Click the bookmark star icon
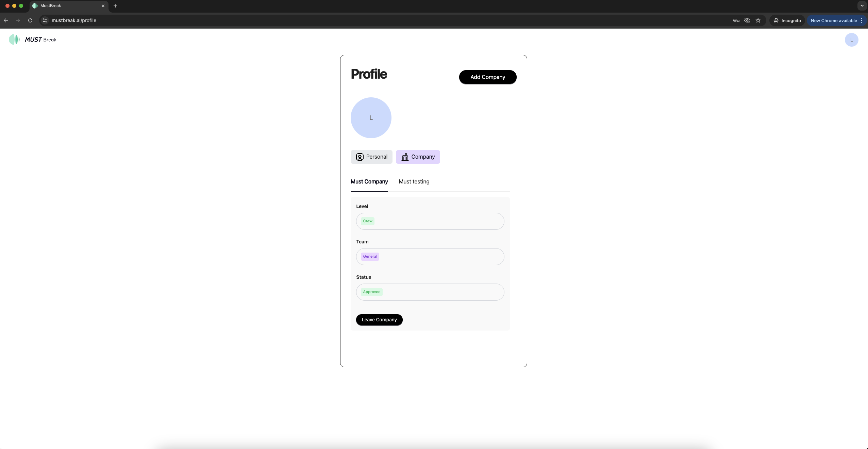The height and width of the screenshot is (449, 868). coord(758,20)
